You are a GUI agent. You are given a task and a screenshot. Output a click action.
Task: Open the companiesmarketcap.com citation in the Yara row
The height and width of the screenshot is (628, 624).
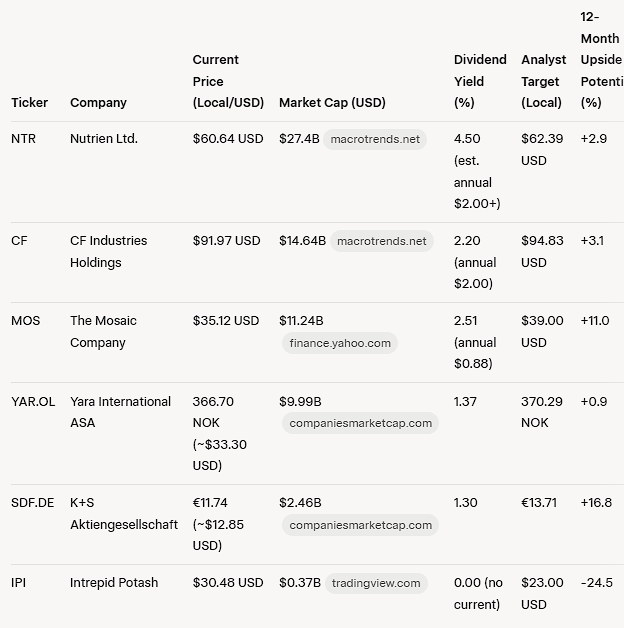click(x=361, y=423)
